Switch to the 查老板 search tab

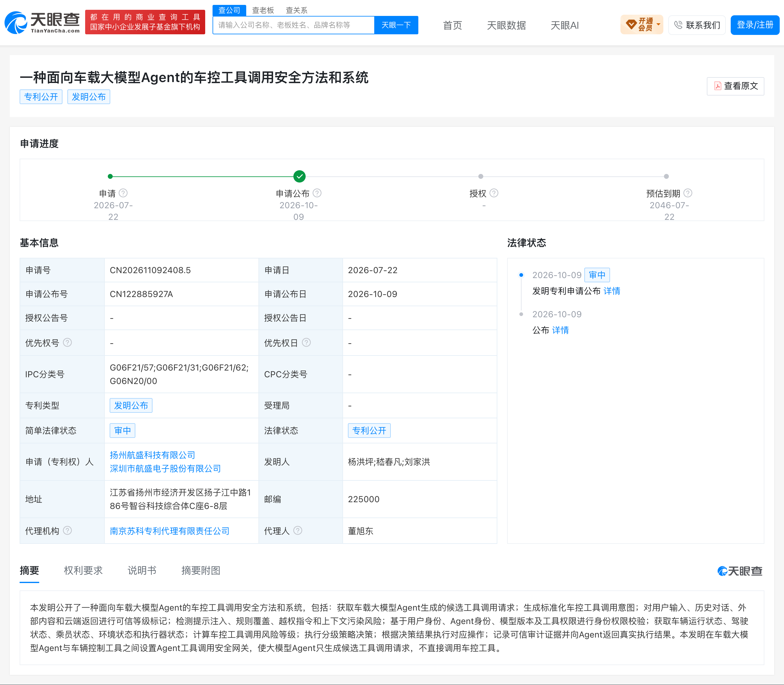pyautogui.click(x=263, y=10)
